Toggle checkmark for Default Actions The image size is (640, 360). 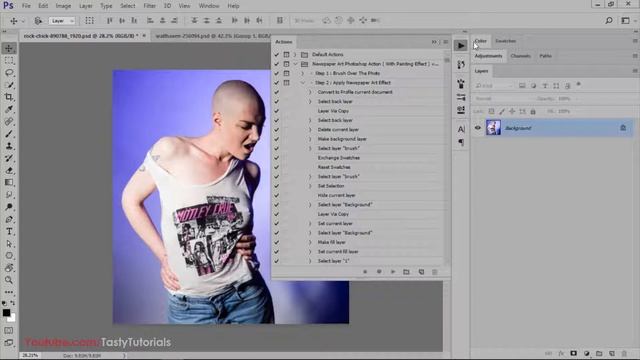coord(276,54)
